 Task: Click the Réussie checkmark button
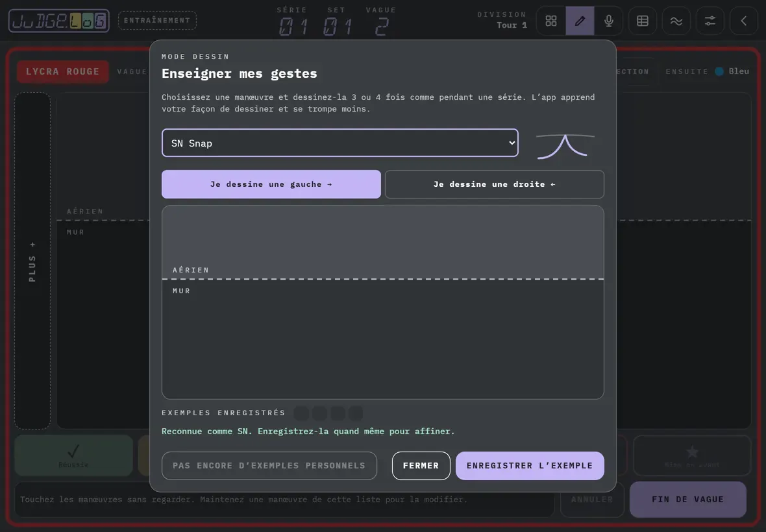pyautogui.click(x=73, y=455)
